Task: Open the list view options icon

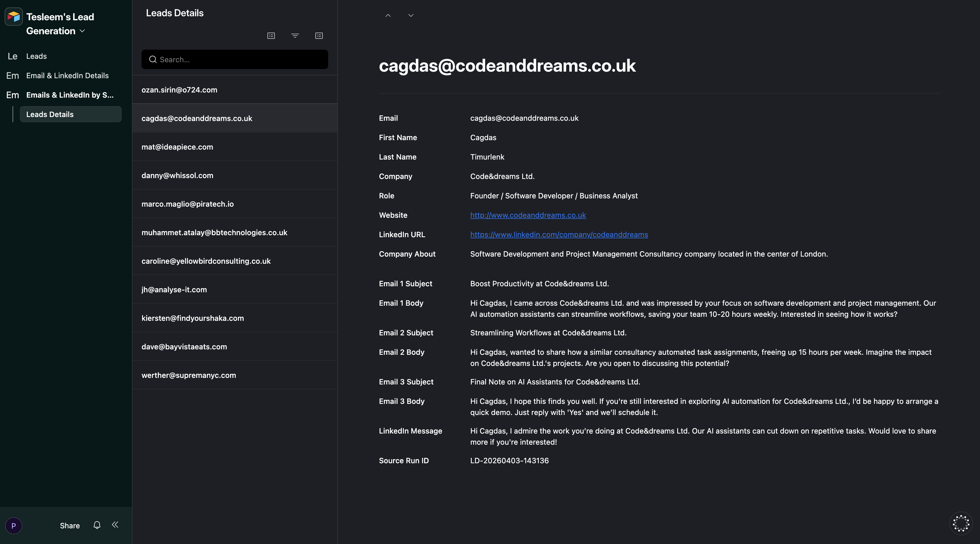Action: coord(271,36)
